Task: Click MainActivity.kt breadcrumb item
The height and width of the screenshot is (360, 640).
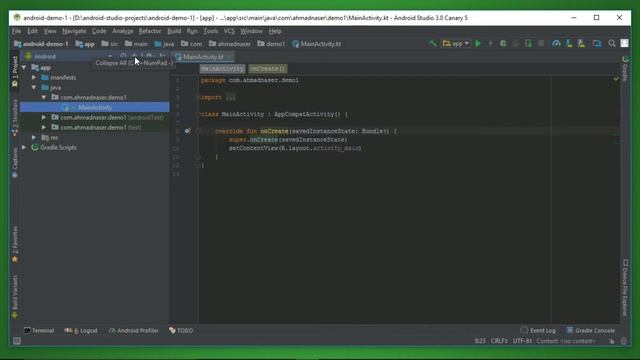Action: tap(316, 44)
